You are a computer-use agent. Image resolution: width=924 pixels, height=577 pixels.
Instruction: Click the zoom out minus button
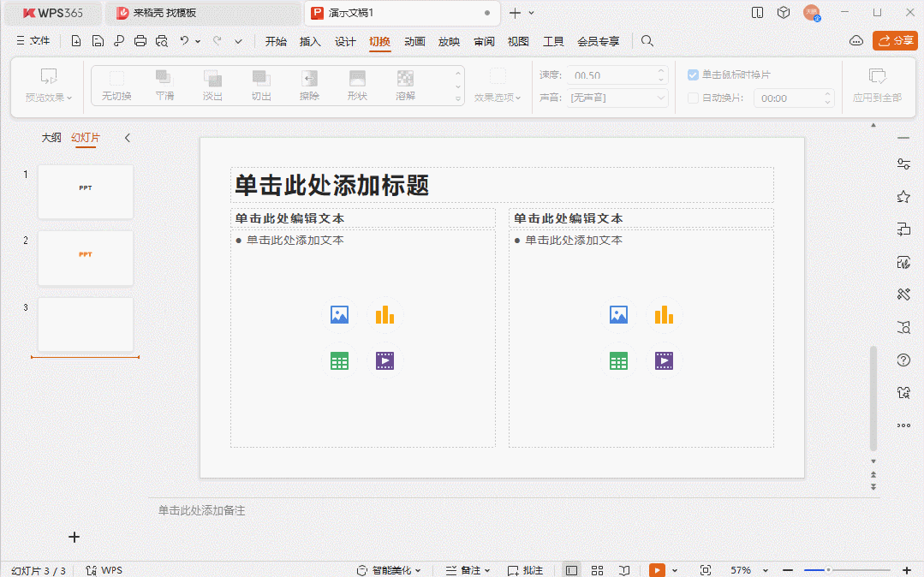click(x=788, y=570)
